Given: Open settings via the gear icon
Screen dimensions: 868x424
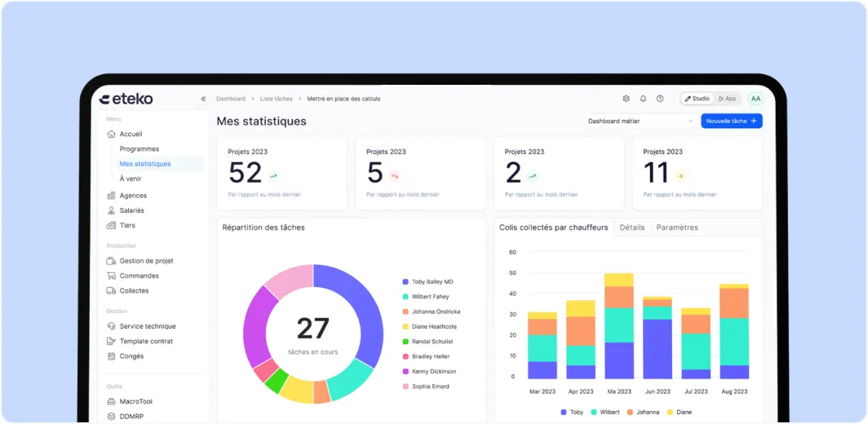Looking at the screenshot, I should click(x=626, y=99).
